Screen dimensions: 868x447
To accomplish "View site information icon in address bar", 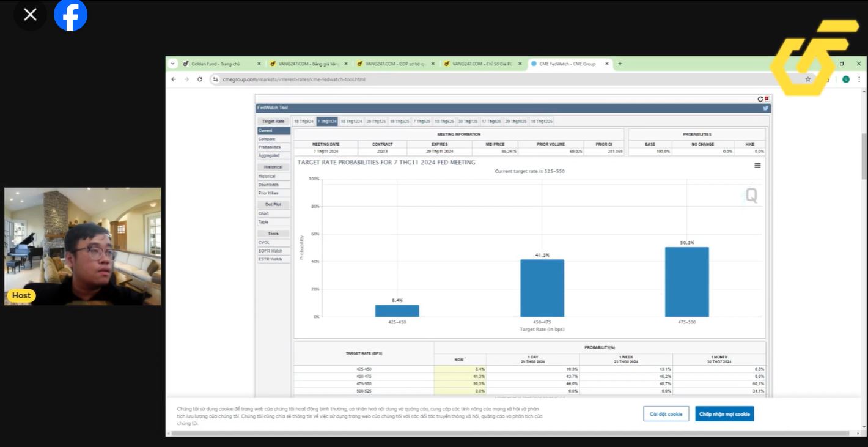I will (215, 79).
